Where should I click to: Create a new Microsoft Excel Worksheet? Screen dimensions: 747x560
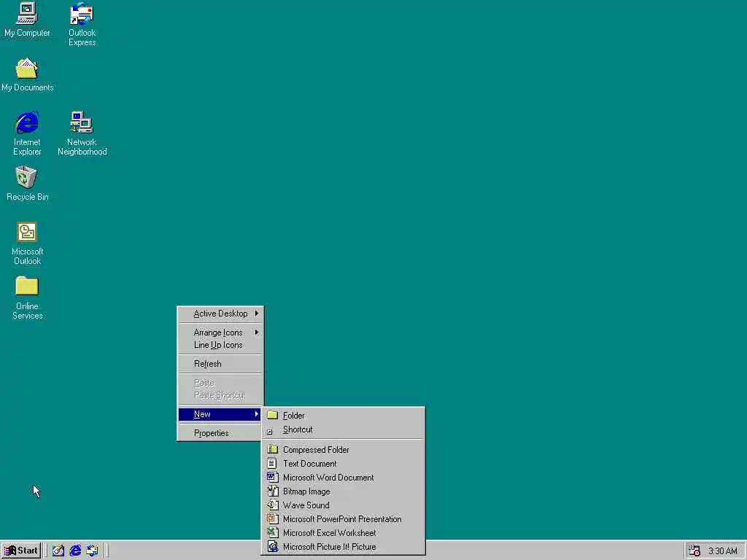click(343, 533)
